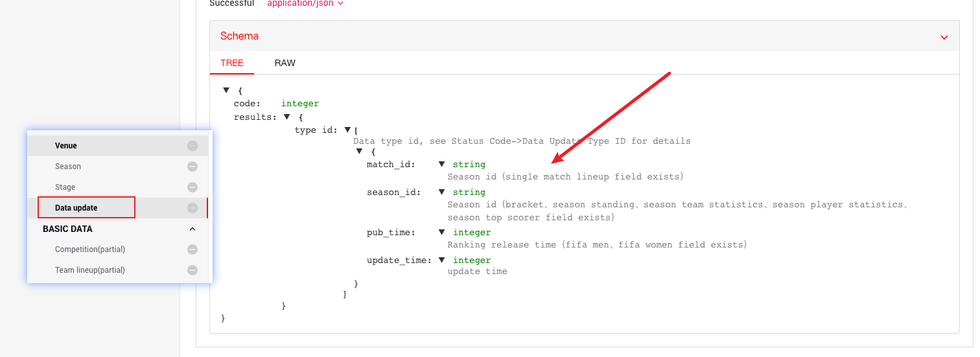
Task: Click the minus icon beside Competition(partial)
Action: [192, 249]
